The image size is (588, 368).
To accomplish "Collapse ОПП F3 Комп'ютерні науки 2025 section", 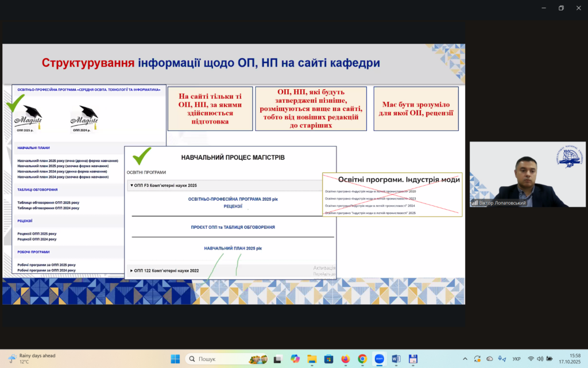I will pos(164,185).
